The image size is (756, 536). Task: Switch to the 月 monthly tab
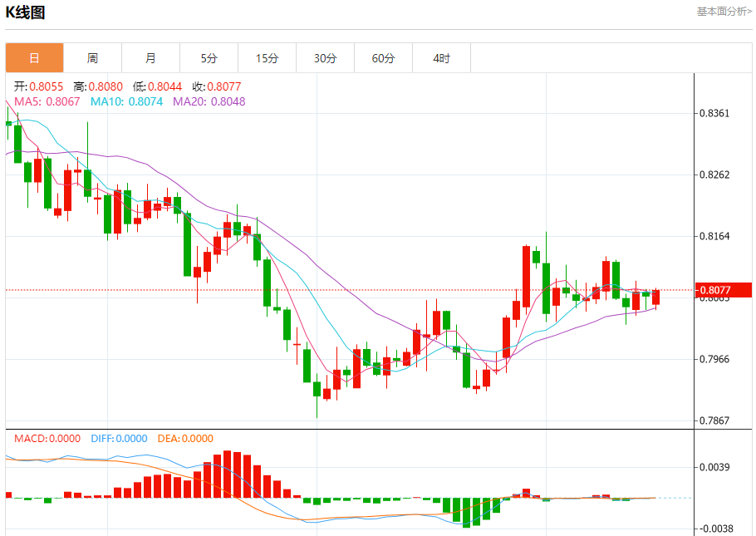tap(151, 58)
